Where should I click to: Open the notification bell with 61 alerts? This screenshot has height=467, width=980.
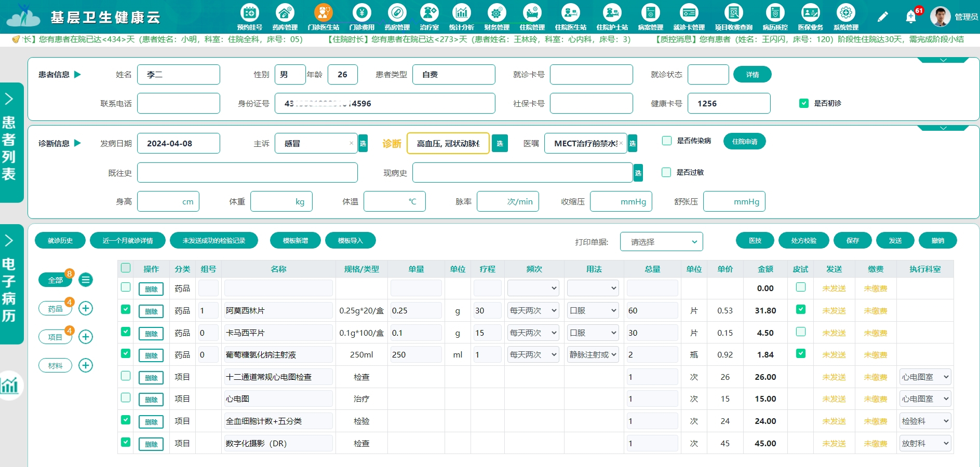coord(910,16)
